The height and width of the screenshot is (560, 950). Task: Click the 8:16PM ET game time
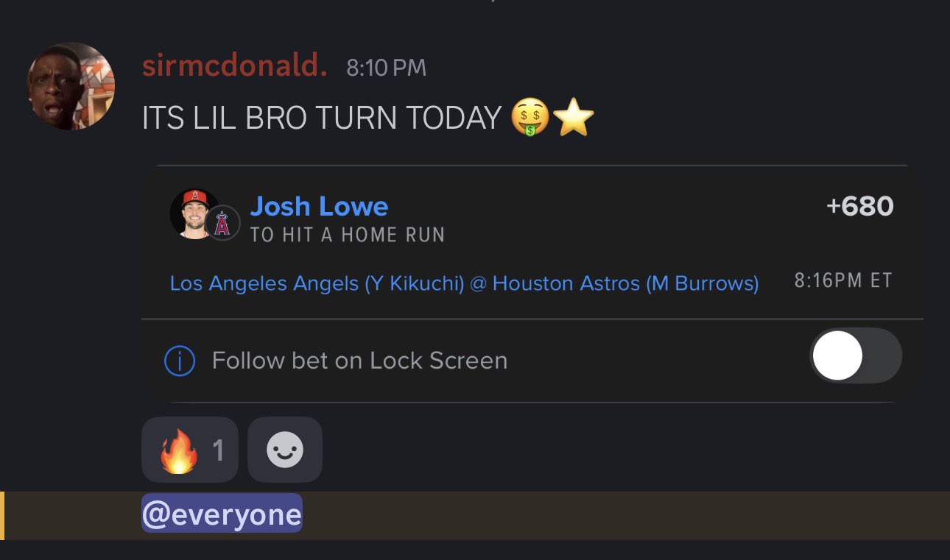click(x=843, y=280)
